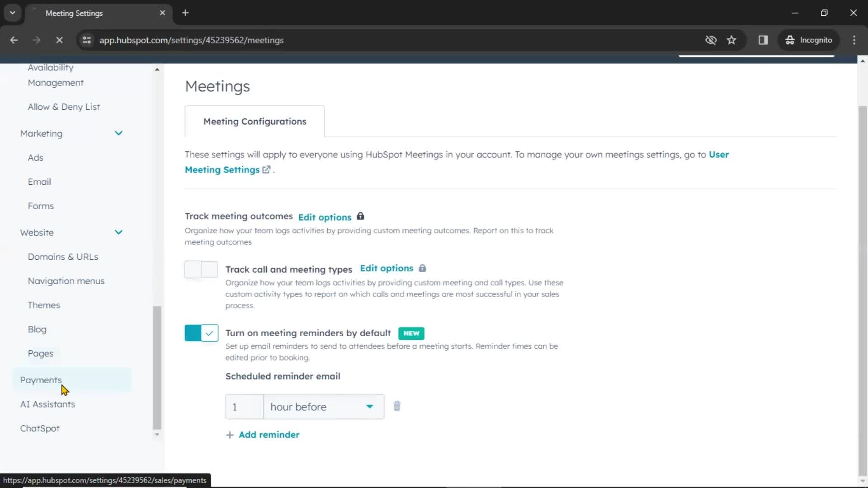Click the reminder time number input field

coord(244,407)
